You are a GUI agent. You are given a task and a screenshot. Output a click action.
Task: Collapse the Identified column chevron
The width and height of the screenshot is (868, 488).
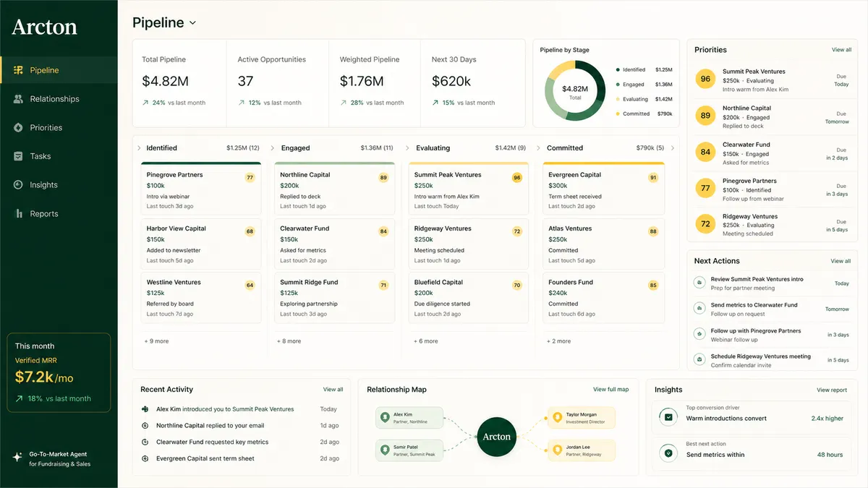click(x=139, y=148)
